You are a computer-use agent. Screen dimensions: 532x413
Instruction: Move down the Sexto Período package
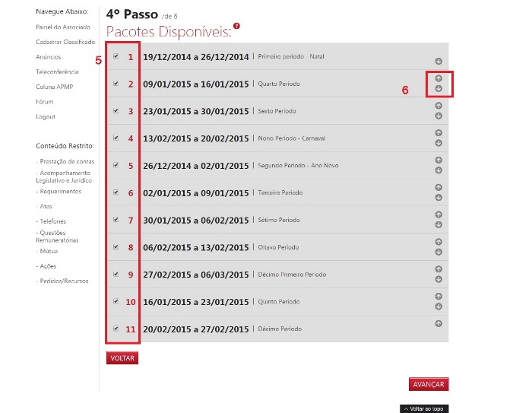439,116
